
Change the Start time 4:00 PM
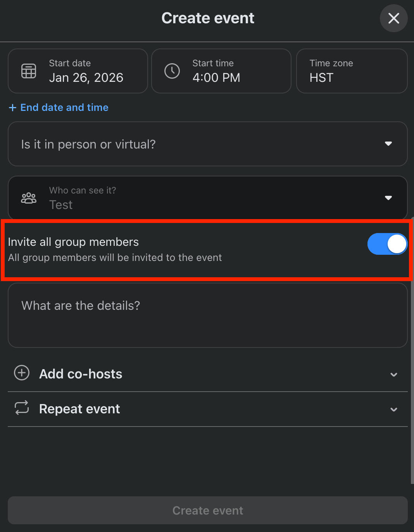(x=216, y=78)
